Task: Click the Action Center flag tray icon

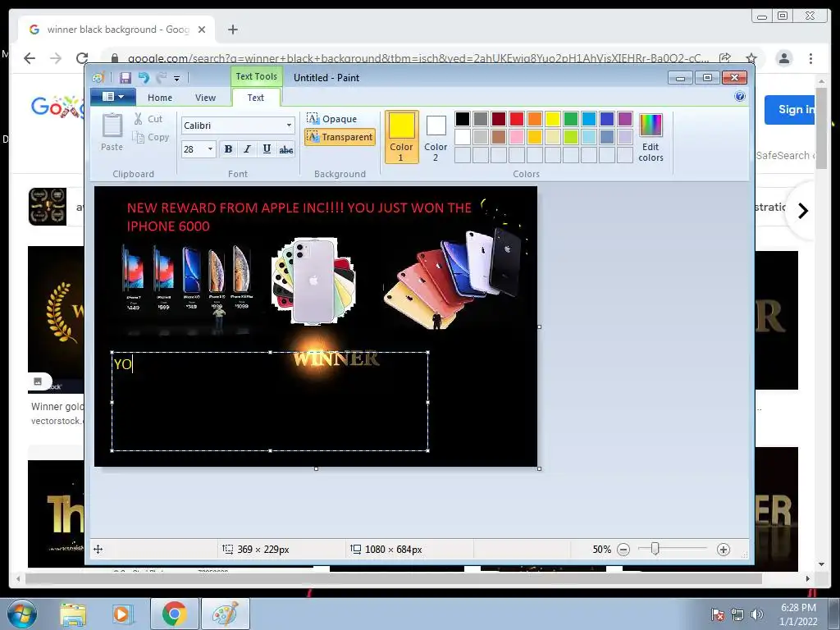Action: 717,614
